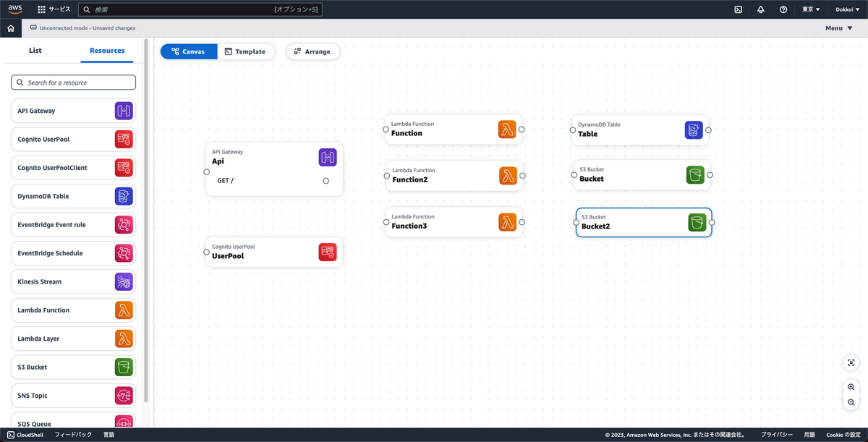Add S3 Bucket resource from palette
The width and height of the screenshot is (868, 442).
[73, 367]
